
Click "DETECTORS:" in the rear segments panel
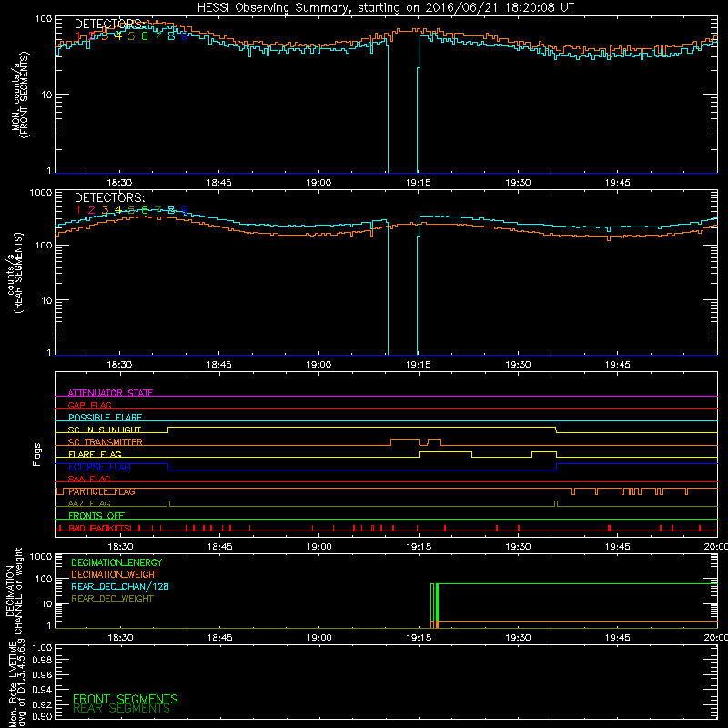[x=109, y=198]
